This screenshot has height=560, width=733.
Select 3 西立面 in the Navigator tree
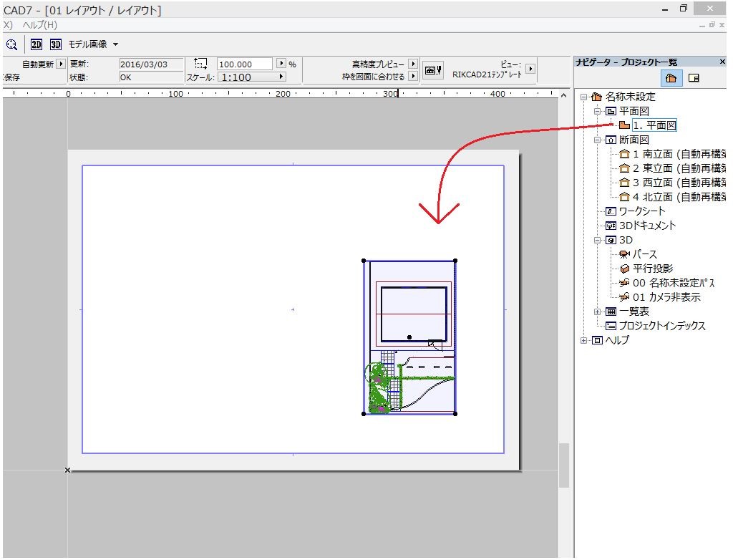click(x=680, y=183)
